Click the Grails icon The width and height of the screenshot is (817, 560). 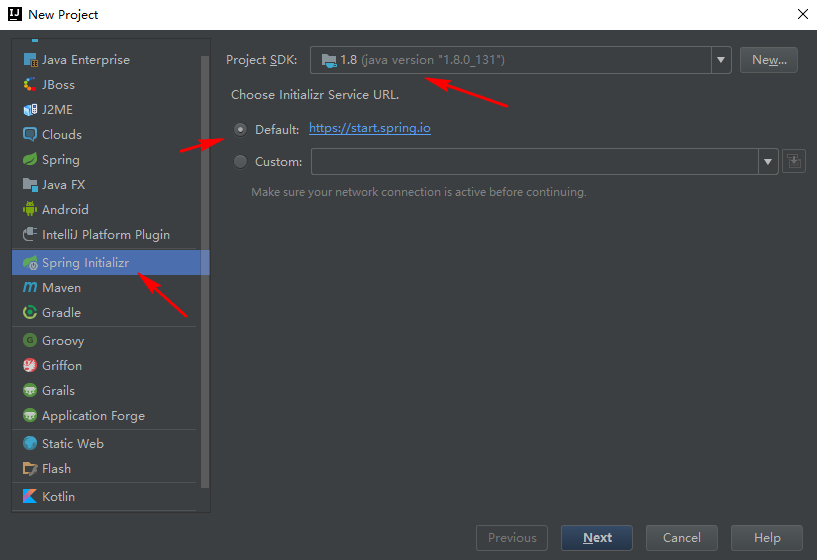pos(30,390)
